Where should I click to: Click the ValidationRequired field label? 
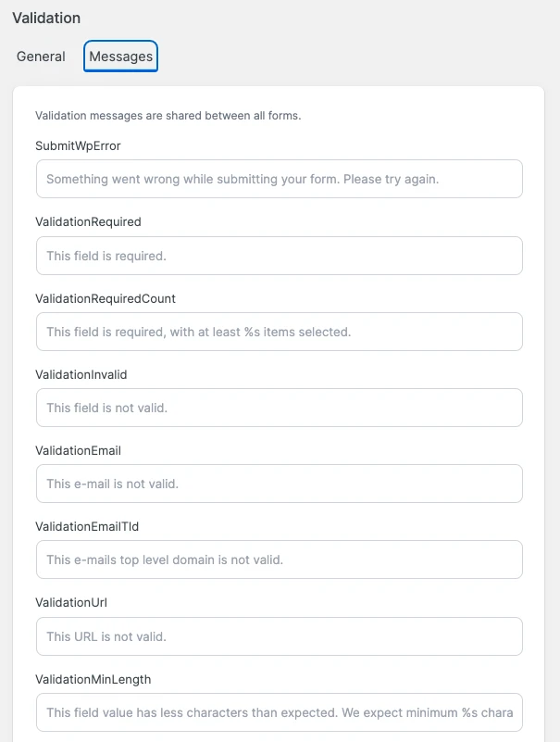point(88,222)
